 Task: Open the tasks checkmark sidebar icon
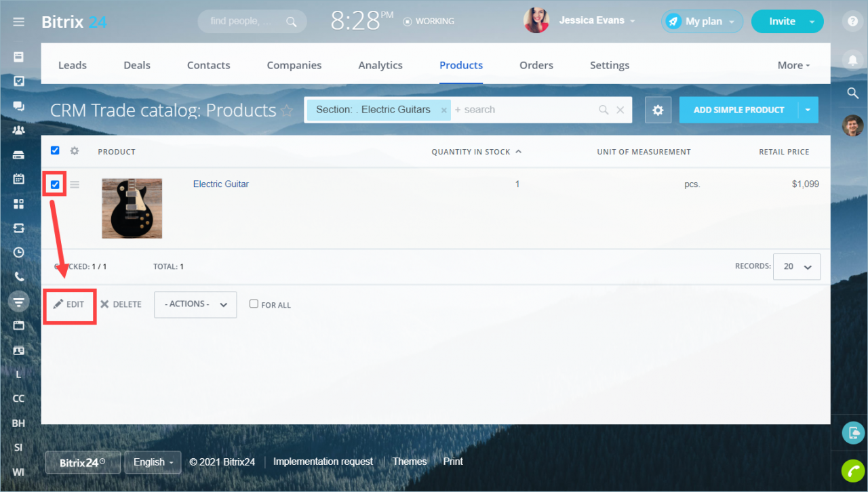pos(18,81)
